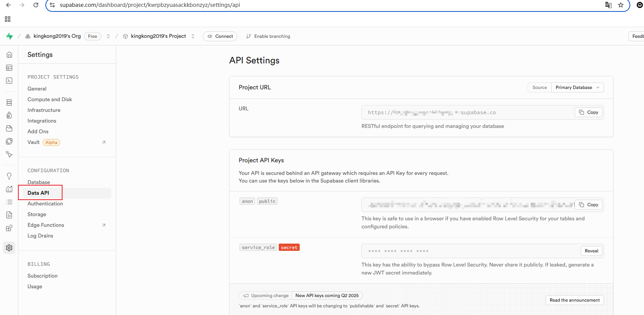Click the public key tag
Screen dimensions: 644x315
point(267,201)
